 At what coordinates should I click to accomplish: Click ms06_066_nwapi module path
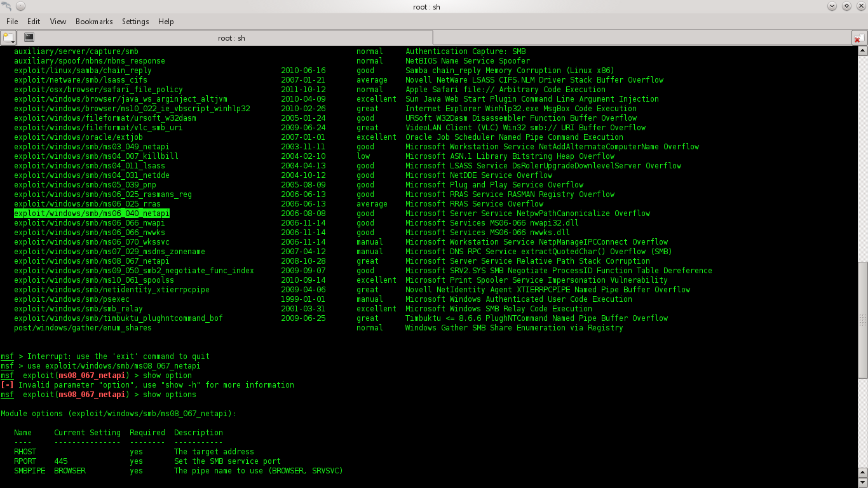point(90,223)
